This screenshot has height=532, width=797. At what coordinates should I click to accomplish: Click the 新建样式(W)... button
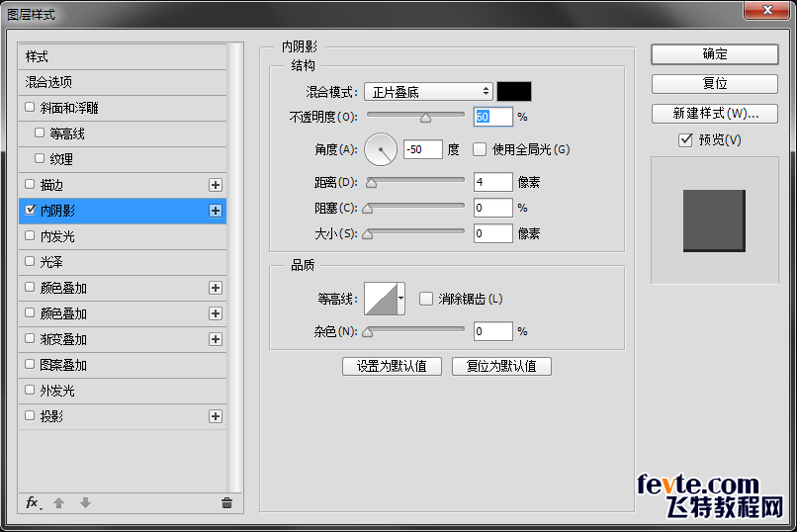click(x=715, y=114)
